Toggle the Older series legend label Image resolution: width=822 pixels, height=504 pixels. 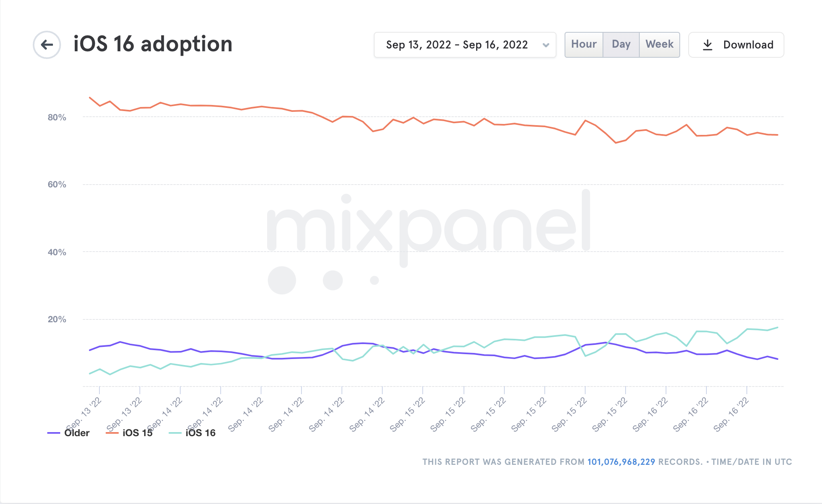[x=77, y=433]
